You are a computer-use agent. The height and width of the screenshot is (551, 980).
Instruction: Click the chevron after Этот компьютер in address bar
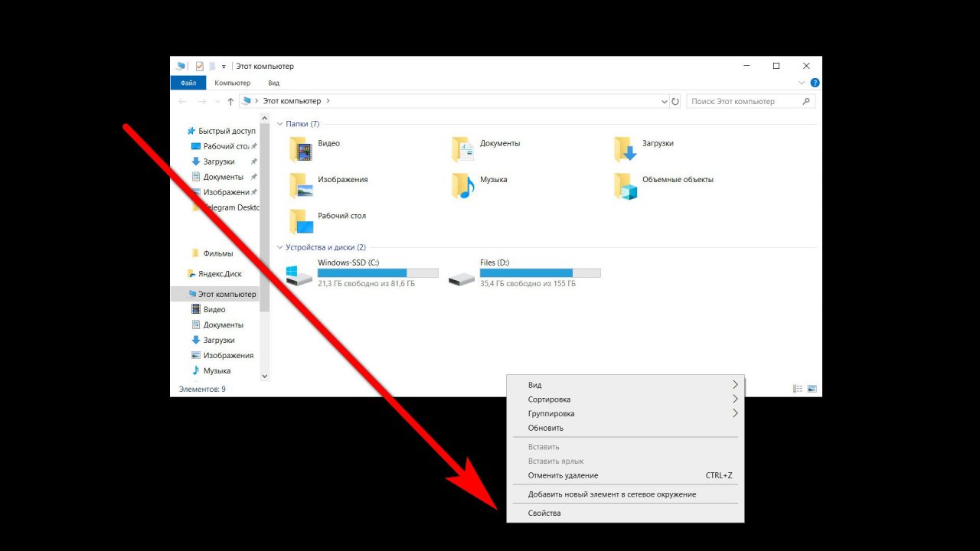pyautogui.click(x=328, y=100)
